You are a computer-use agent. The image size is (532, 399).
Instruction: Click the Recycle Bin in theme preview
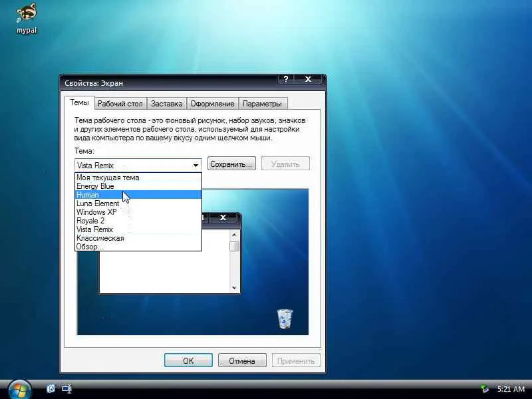(x=285, y=319)
